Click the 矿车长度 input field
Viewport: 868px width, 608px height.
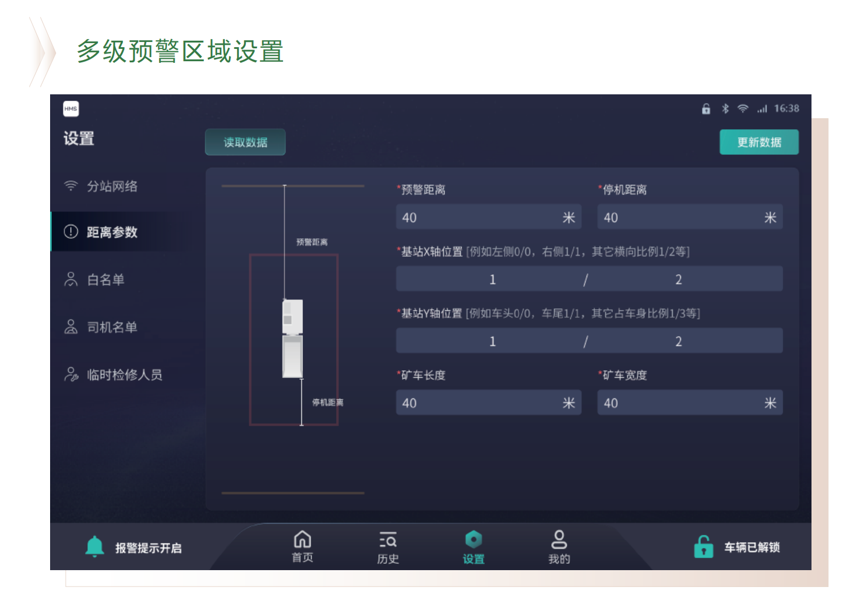(x=478, y=403)
